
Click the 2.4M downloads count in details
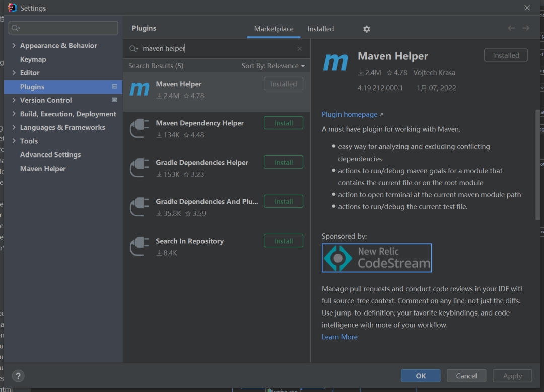point(370,73)
